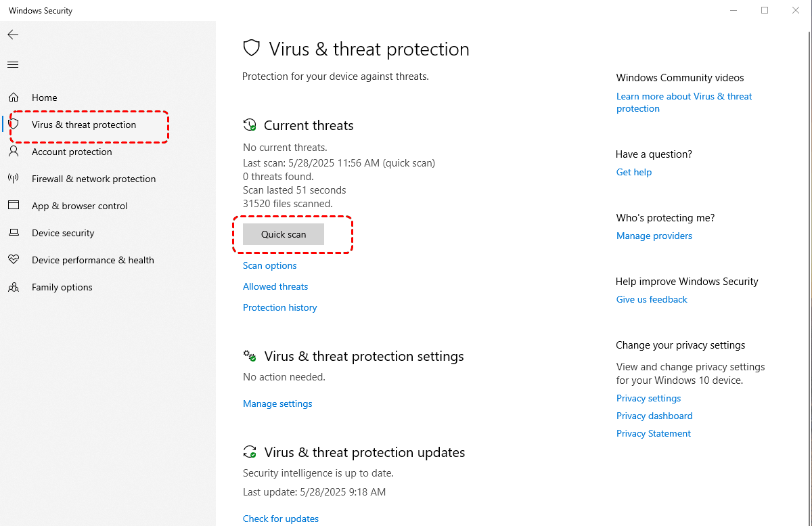Open App & browser control icon
This screenshot has width=812, height=526.
[x=14, y=206]
